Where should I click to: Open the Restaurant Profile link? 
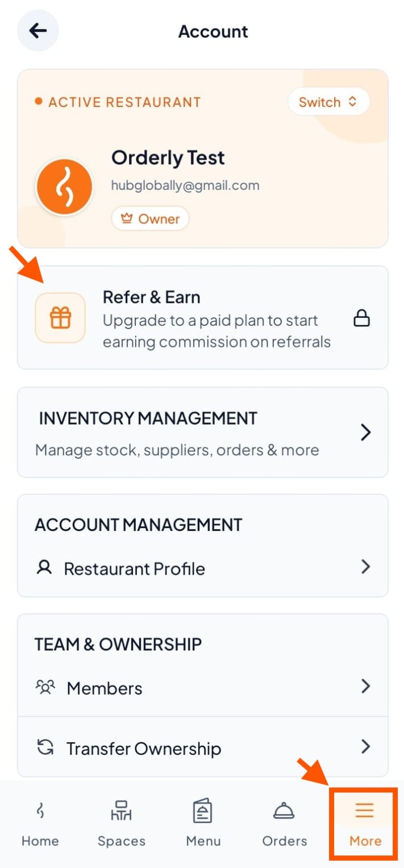coord(203,568)
